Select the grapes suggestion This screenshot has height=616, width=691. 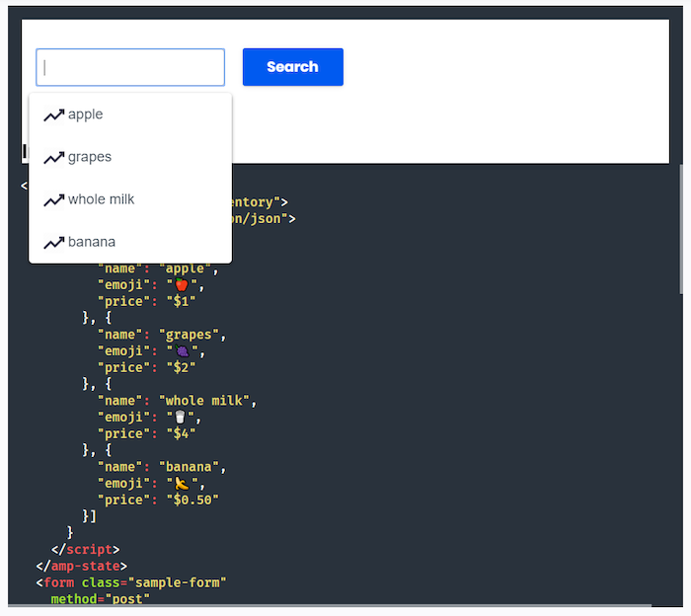[x=130, y=157]
